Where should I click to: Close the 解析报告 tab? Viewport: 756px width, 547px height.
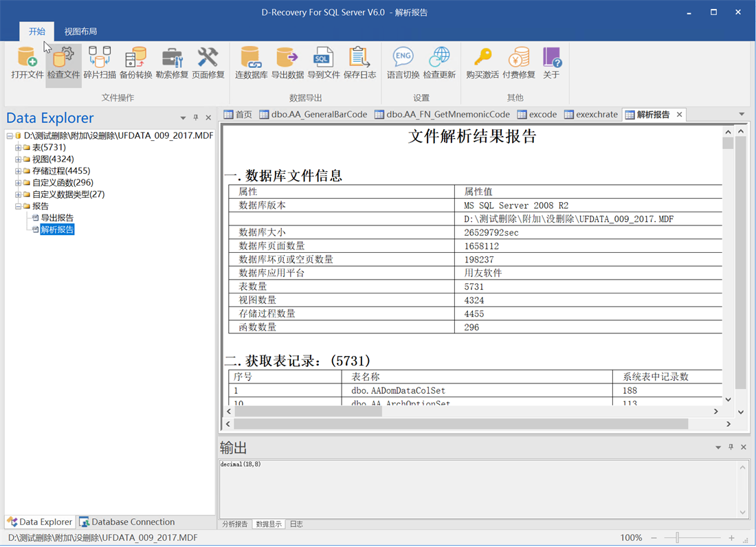pos(680,115)
